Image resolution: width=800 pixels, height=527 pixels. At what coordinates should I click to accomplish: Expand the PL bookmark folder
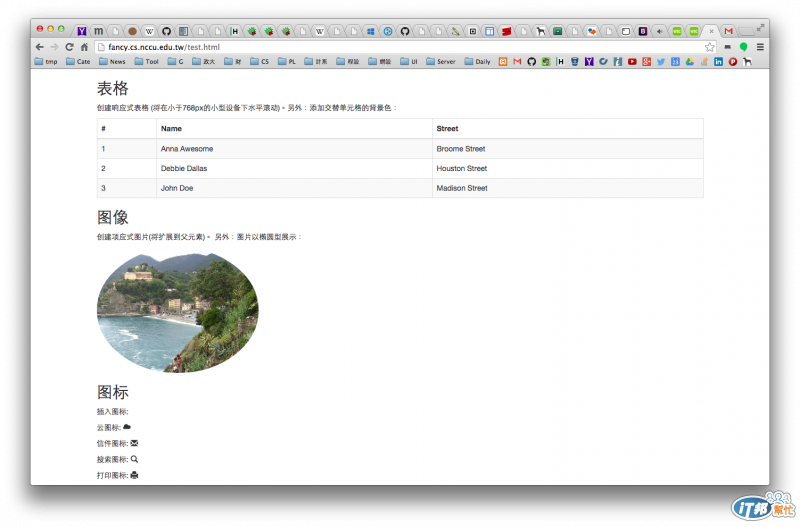click(287, 62)
